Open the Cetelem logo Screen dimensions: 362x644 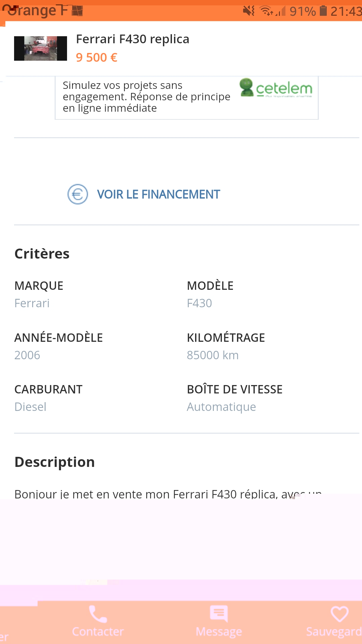[276, 88]
